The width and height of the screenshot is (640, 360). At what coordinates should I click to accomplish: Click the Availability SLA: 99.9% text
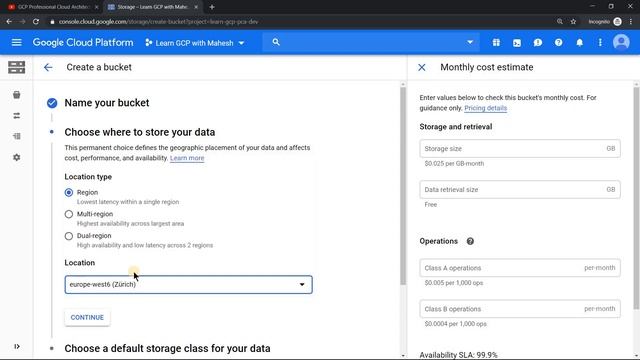(x=458, y=355)
